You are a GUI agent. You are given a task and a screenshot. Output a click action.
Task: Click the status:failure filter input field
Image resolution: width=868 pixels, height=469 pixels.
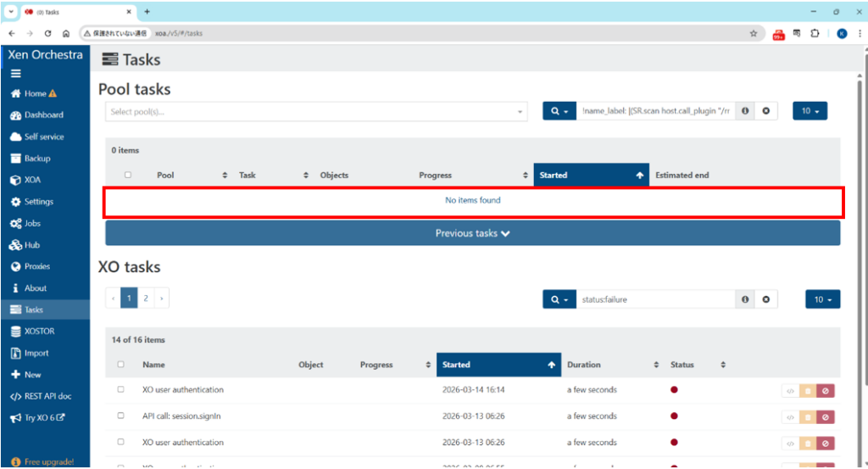[655, 299]
